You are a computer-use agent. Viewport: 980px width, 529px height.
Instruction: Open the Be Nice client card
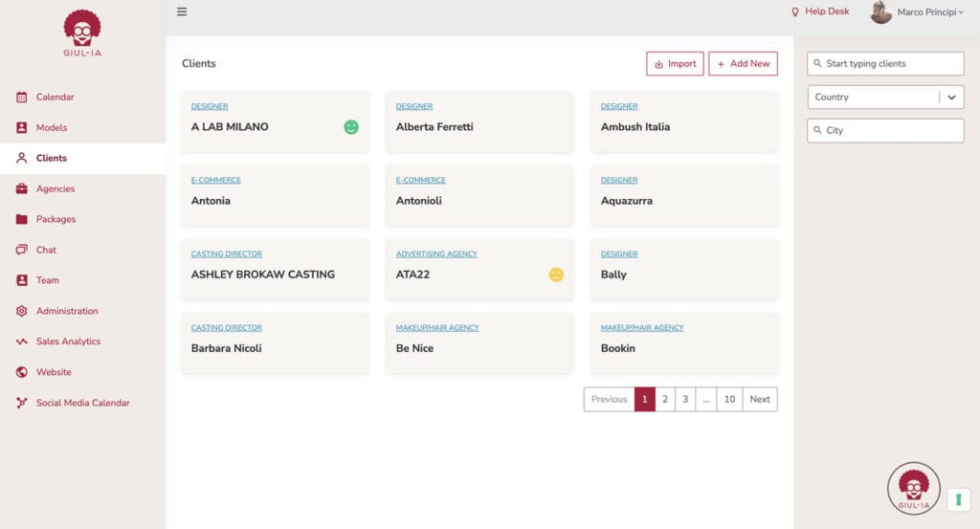tap(479, 342)
